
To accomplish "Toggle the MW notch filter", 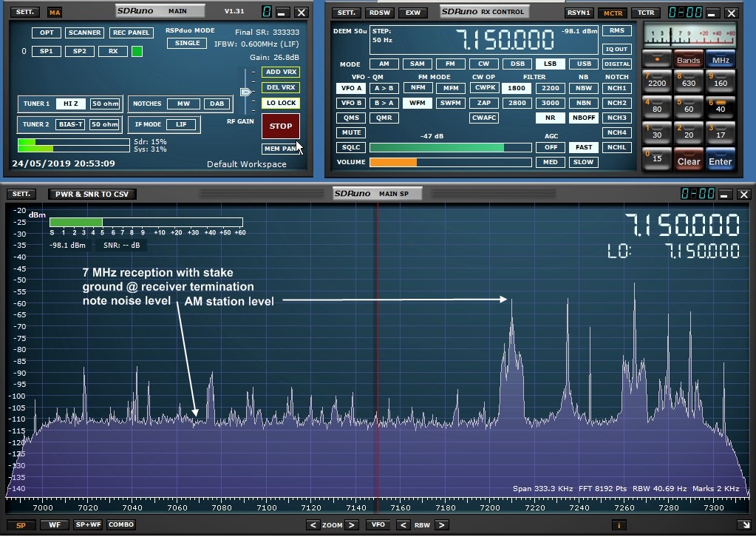I will coord(183,104).
